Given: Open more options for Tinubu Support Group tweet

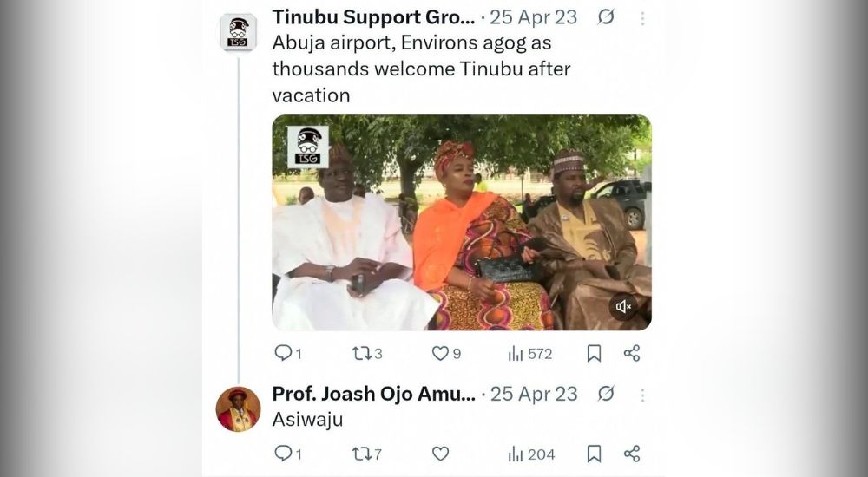Looking at the screenshot, I should pyautogui.click(x=642, y=18).
